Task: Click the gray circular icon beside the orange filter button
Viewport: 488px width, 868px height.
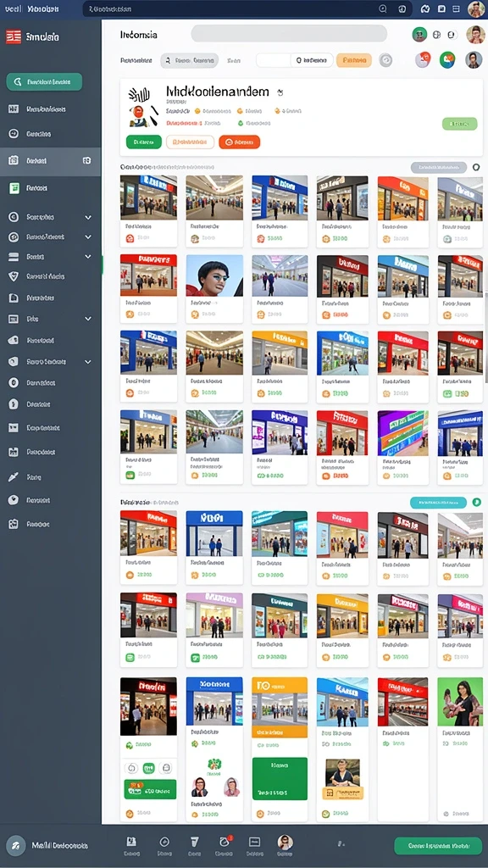Action: 385,60
